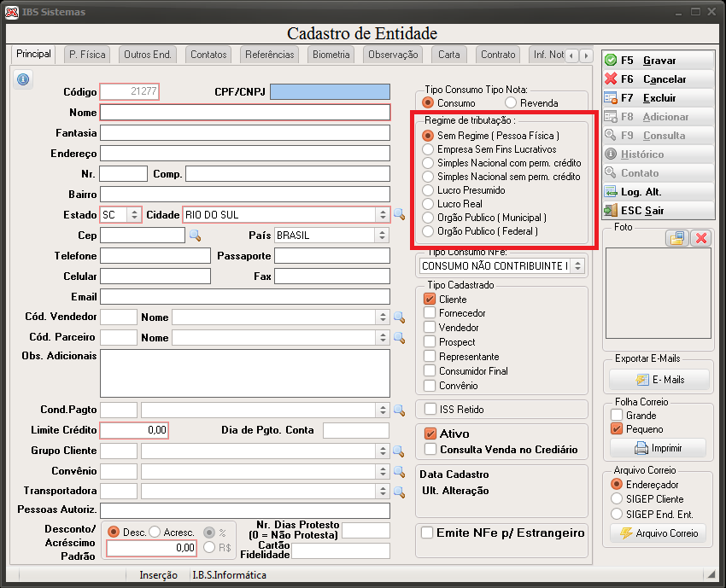Click the magnifier next to Grupo Cliente
The height and width of the screenshot is (588, 726).
point(399,451)
